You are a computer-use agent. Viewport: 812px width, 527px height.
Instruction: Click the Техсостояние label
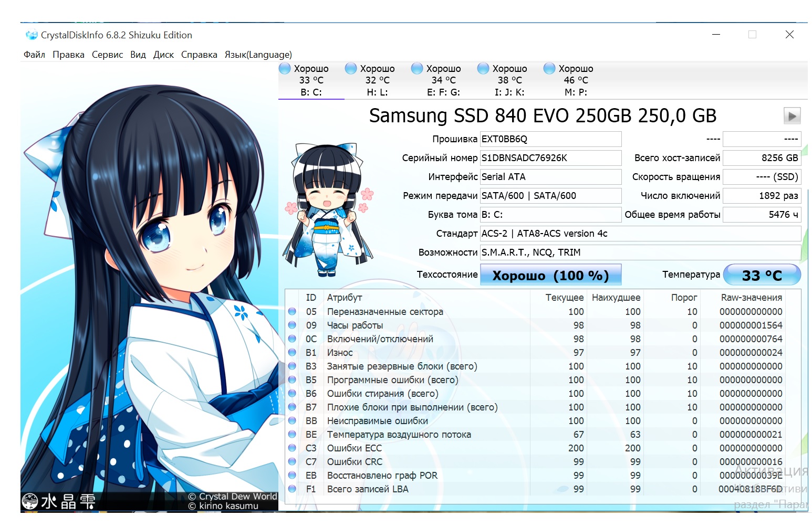pos(447,275)
